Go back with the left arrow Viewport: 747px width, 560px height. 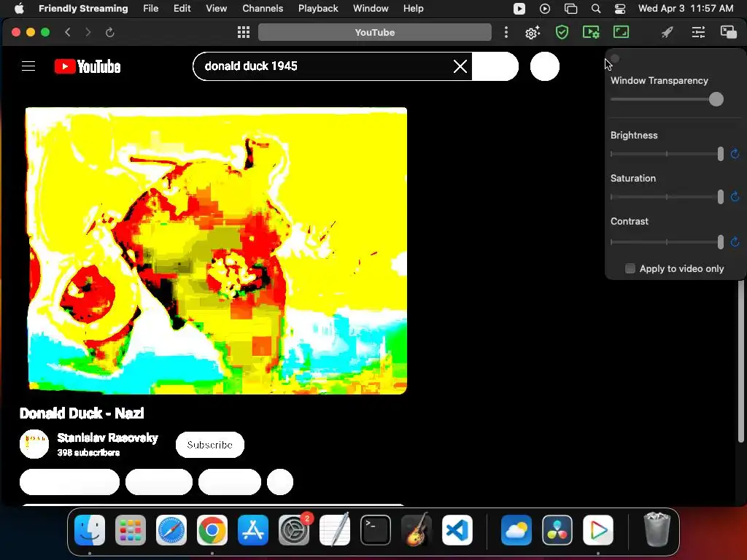(68, 32)
